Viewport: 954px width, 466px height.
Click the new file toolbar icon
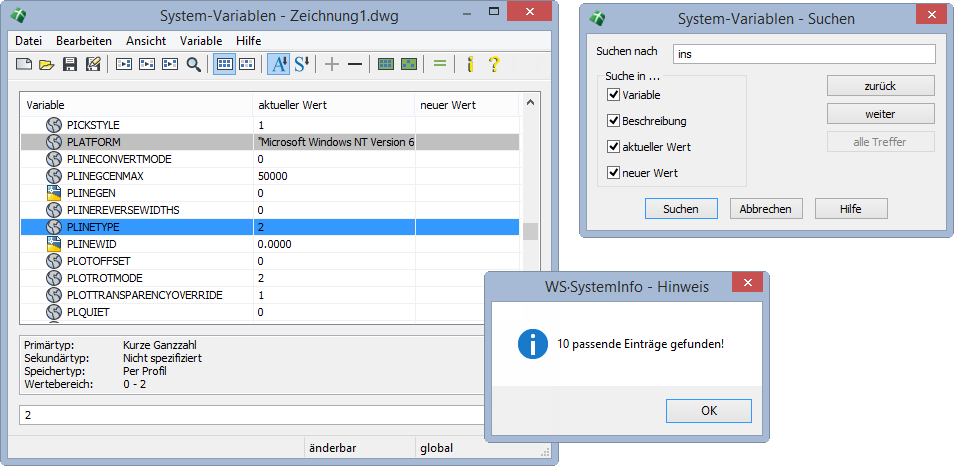coord(23,65)
